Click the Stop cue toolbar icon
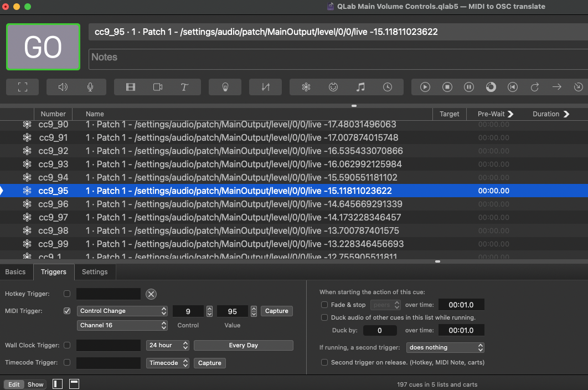Screen dimensions: 588x390 [x=447, y=87]
